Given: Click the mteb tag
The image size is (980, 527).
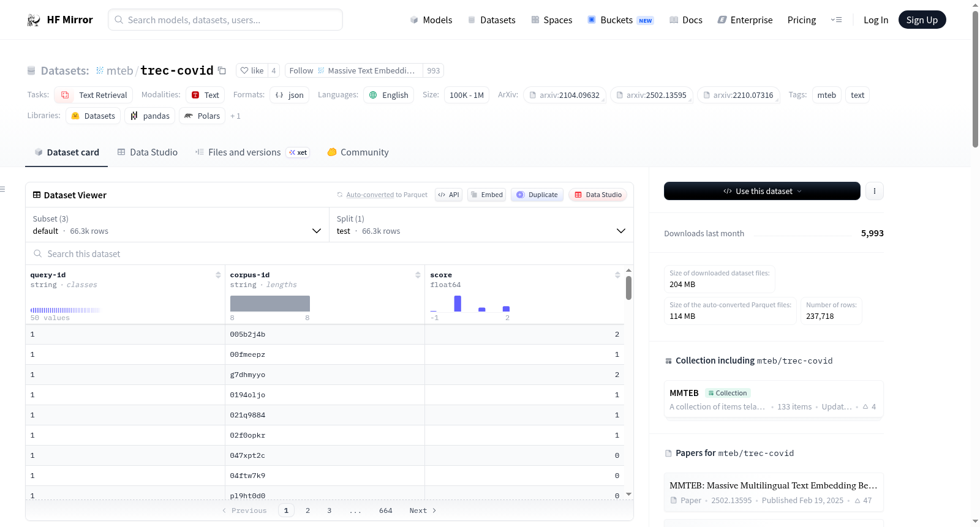Looking at the screenshot, I should point(826,95).
